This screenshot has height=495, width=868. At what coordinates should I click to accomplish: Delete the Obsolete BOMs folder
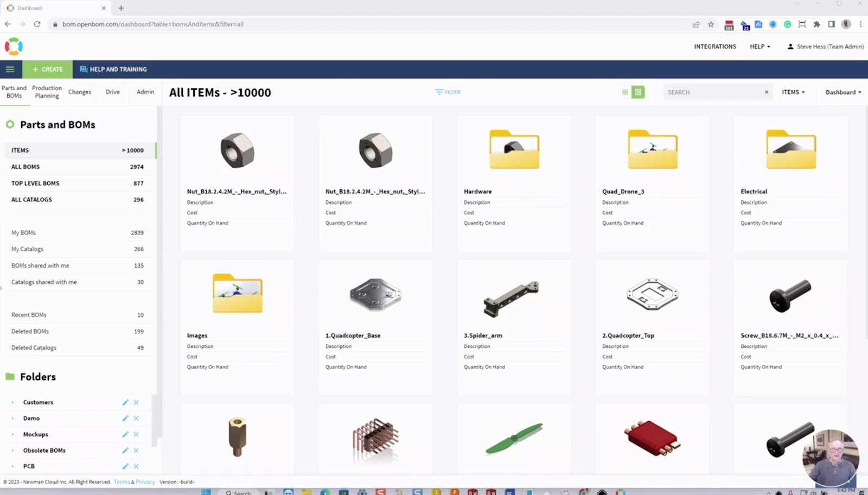[136, 450]
